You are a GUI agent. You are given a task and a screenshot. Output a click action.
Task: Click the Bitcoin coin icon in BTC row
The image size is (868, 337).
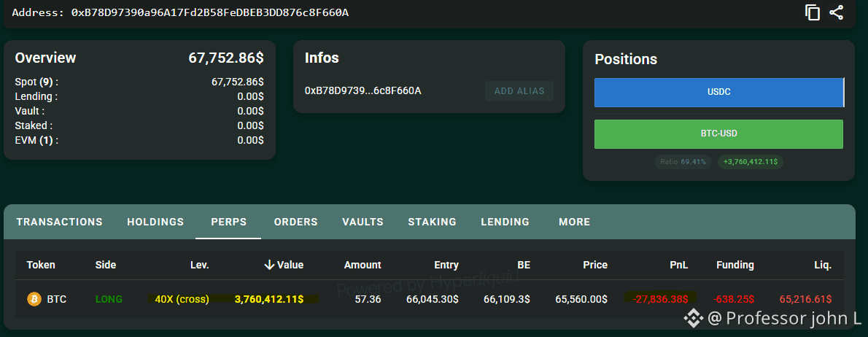[34, 299]
